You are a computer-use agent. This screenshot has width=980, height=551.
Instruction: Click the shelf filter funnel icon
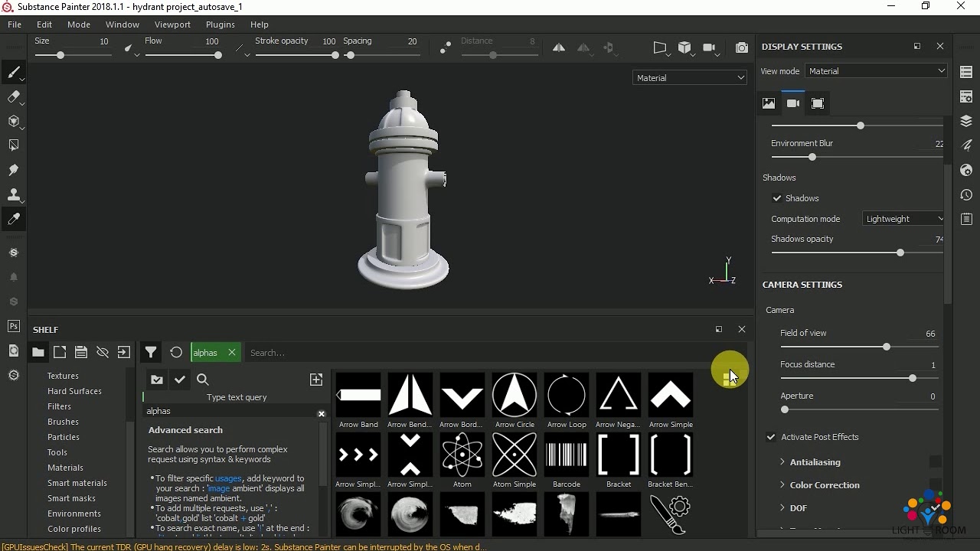151,353
